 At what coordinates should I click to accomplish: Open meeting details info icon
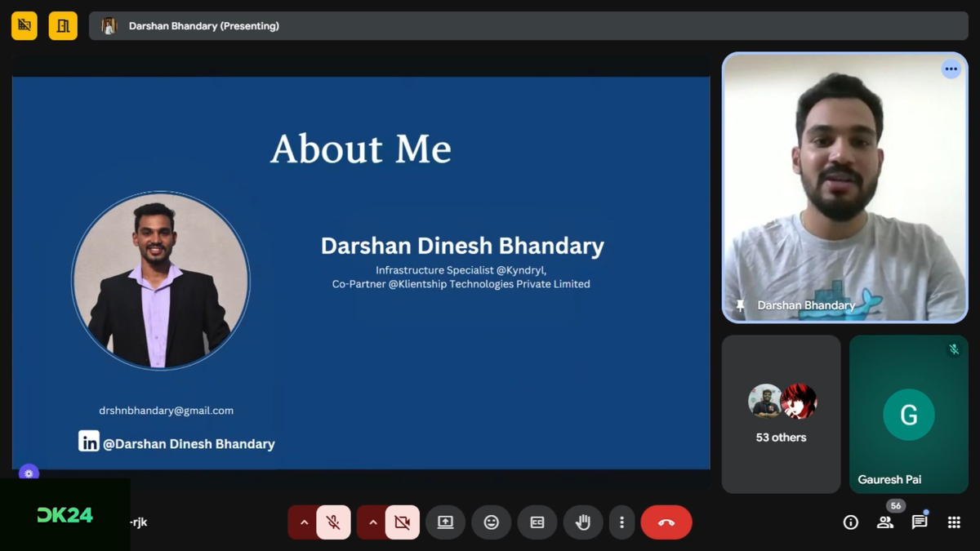[x=850, y=522]
